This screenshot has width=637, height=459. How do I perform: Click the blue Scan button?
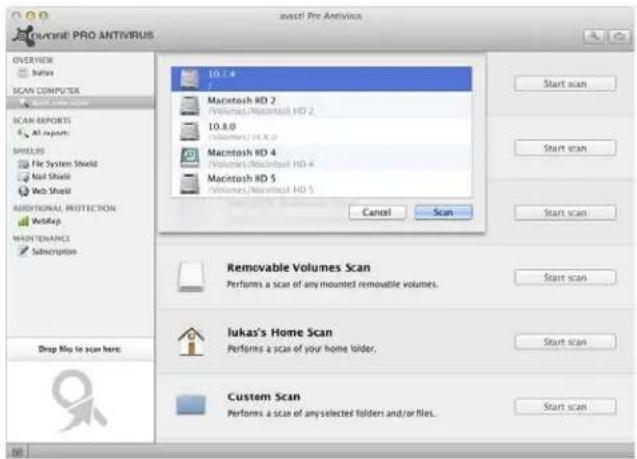tap(443, 212)
